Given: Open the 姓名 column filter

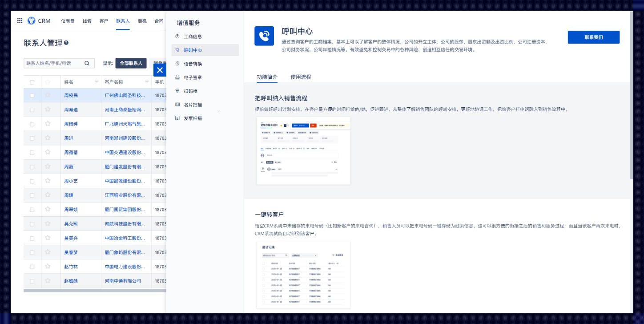Looking at the screenshot, I should (97, 82).
